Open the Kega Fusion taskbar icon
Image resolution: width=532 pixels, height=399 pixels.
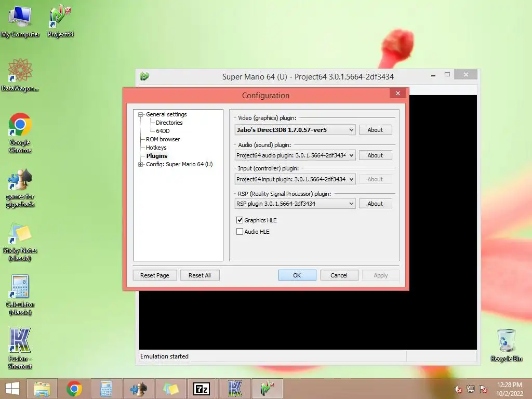pos(235,389)
